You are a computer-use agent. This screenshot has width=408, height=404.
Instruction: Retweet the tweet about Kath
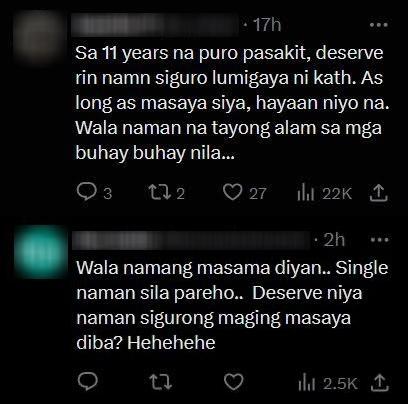click(166, 193)
